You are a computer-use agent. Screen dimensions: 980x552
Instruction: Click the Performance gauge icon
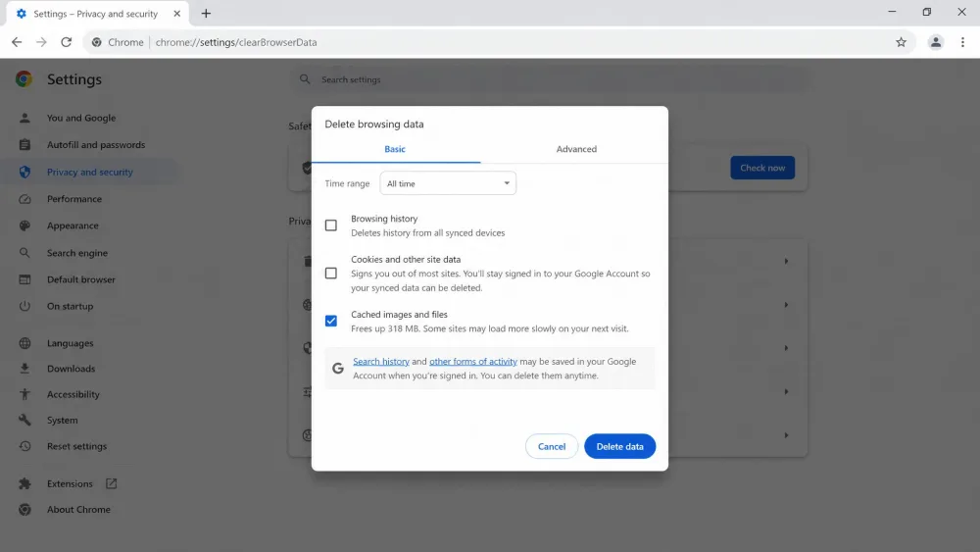[24, 199]
